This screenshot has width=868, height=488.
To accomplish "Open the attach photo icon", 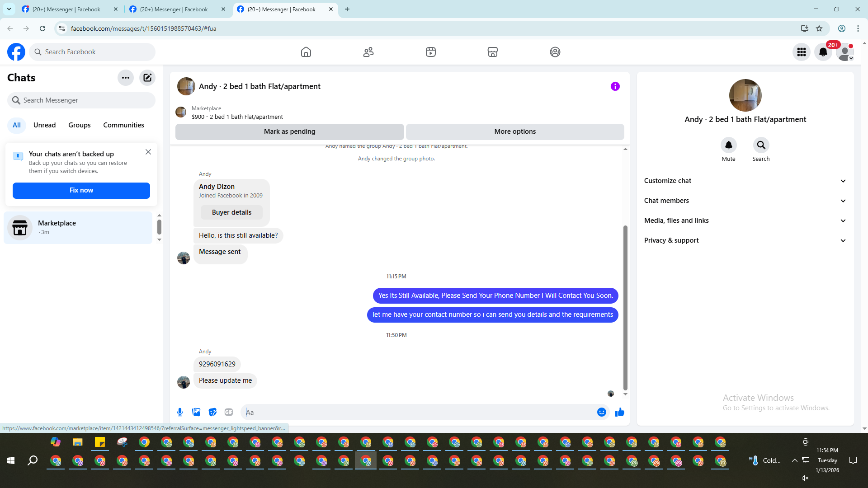I will 196,412.
